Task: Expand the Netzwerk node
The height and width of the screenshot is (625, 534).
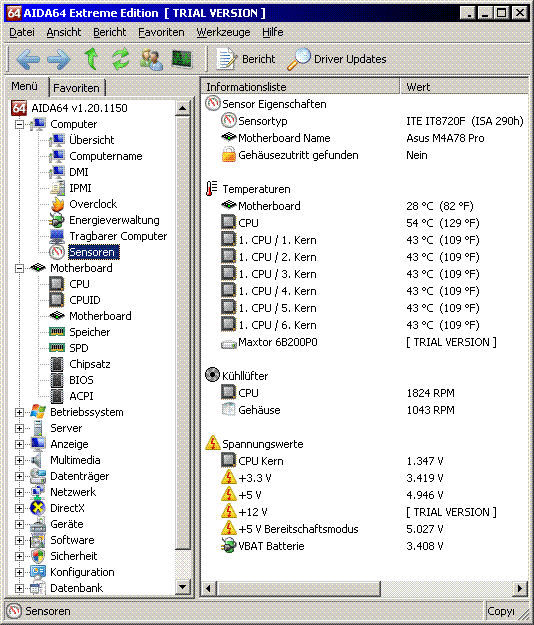Action: click(x=19, y=492)
